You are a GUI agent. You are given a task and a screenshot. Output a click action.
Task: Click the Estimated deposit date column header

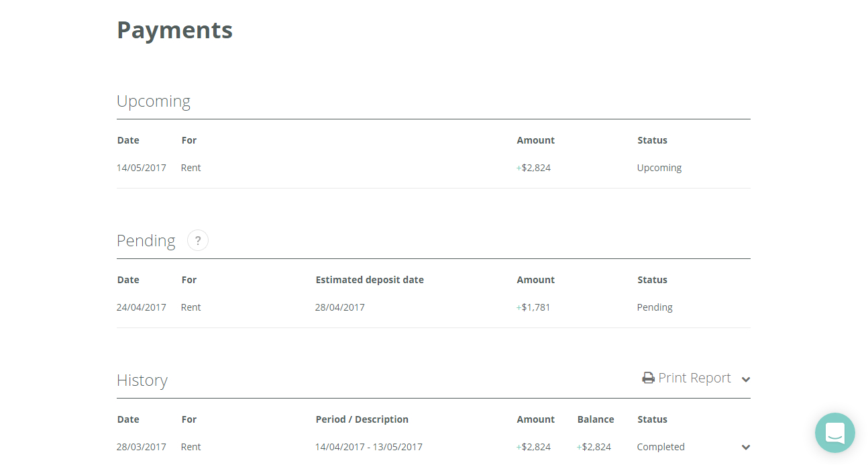(370, 280)
